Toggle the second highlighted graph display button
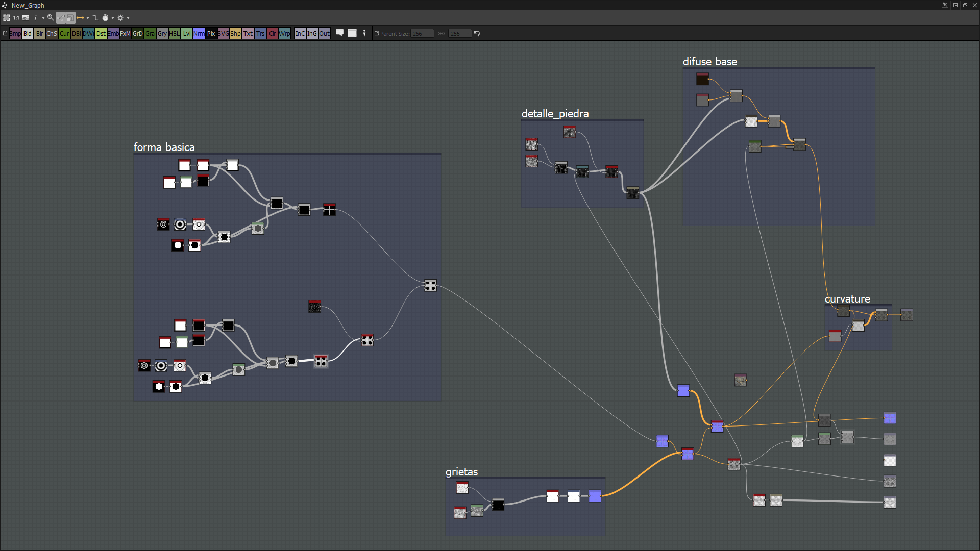Image resolution: width=980 pixels, height=551 pixels. (x=70, y=18)
